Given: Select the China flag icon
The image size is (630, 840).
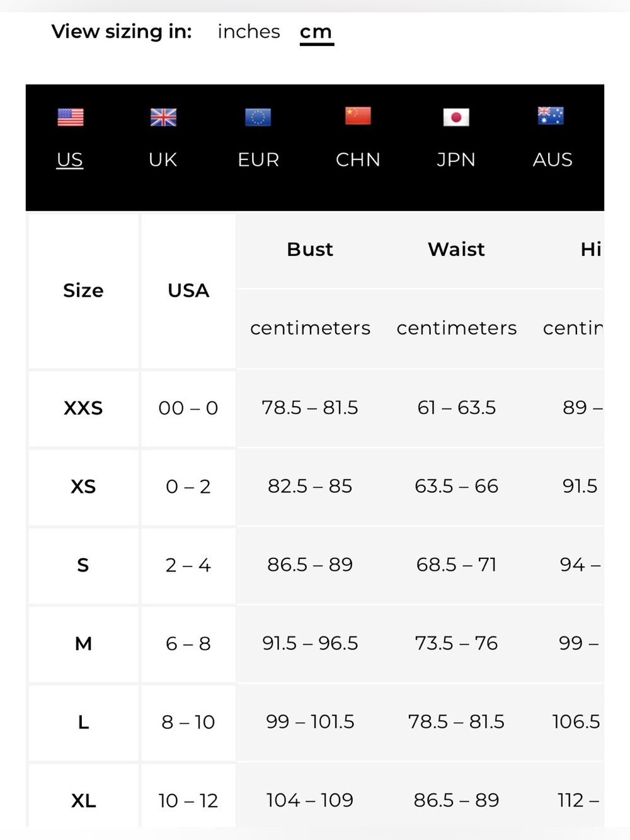Looking at the screenshot, I should [358, 116].
